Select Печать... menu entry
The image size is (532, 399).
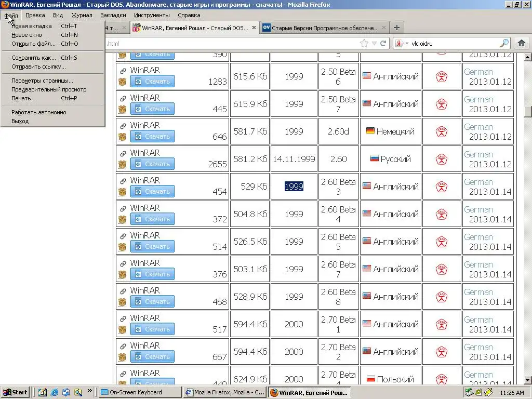click(52, 98)
